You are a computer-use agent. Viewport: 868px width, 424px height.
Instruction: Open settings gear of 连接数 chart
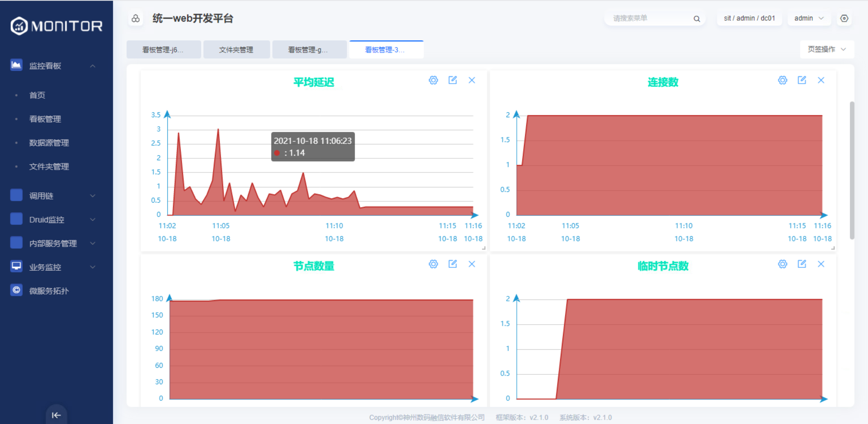point(783,80)
